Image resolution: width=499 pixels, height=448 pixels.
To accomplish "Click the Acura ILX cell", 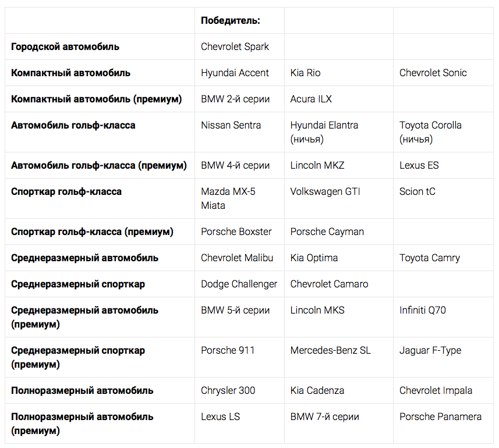I will [311, 99].
